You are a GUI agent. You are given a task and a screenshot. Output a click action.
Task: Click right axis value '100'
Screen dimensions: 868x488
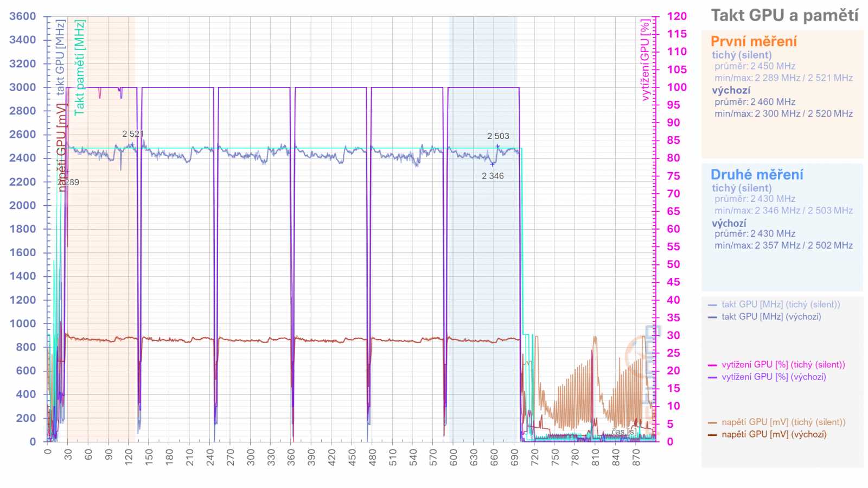676,87
